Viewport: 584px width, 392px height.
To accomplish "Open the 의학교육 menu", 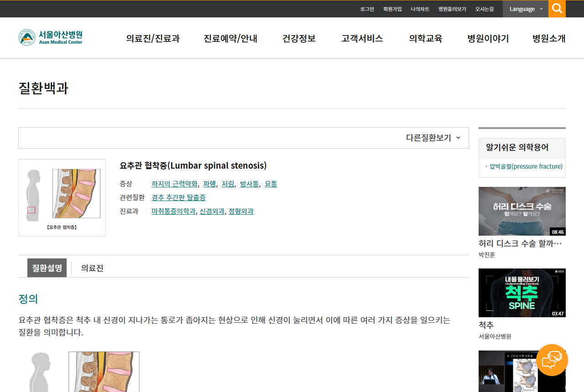I will (426, 38).
